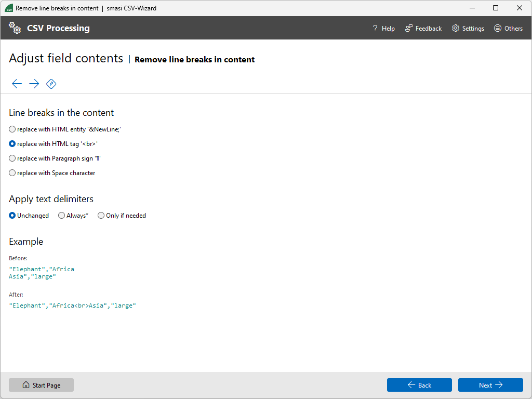
Task: Select replace with HTML entity '&NewLine;'
Action: click(x=12, y=129)
